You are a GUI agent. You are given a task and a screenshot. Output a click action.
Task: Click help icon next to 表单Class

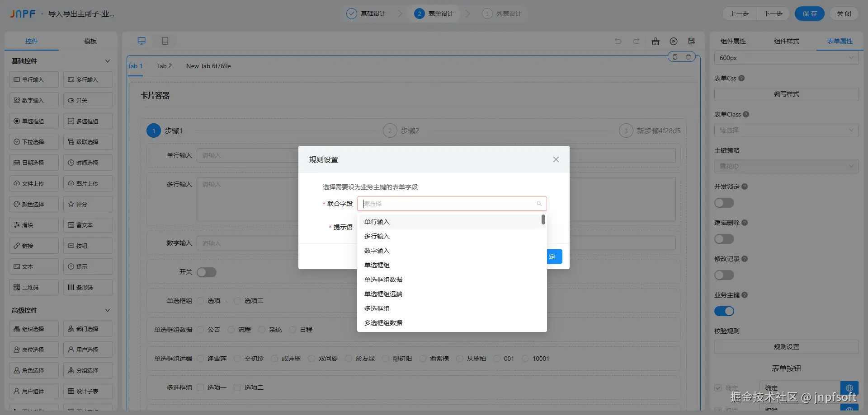[x=746, y=114]
